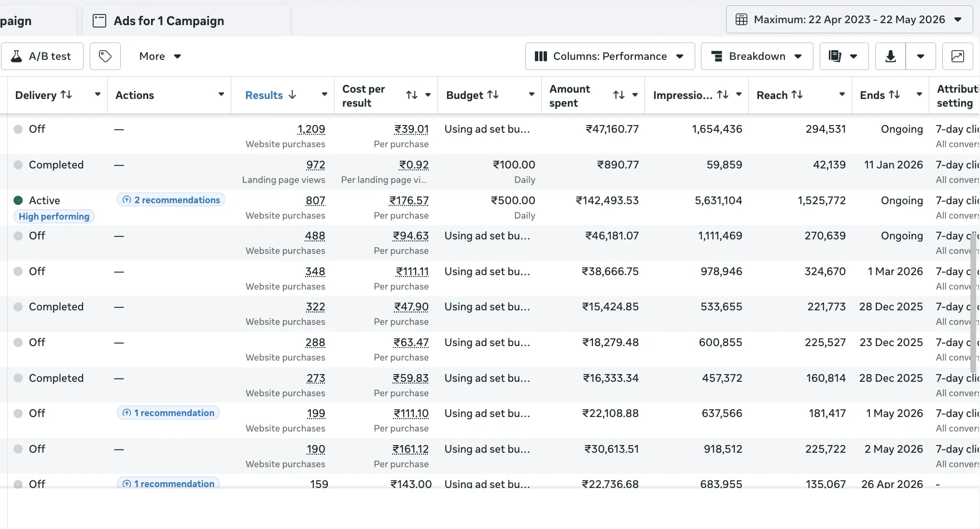Sort by Budget column arrows

click(x=493, y=95)
